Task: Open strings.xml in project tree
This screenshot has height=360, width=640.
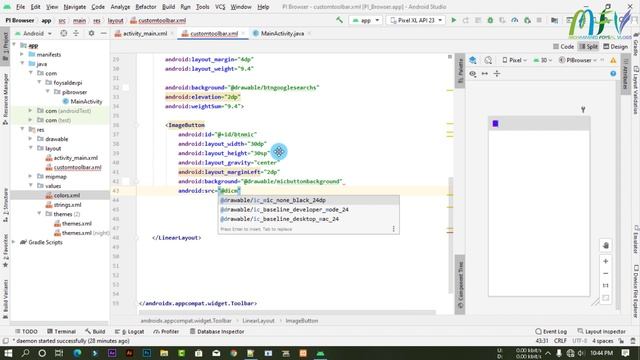Action: (x=63, y=204)
